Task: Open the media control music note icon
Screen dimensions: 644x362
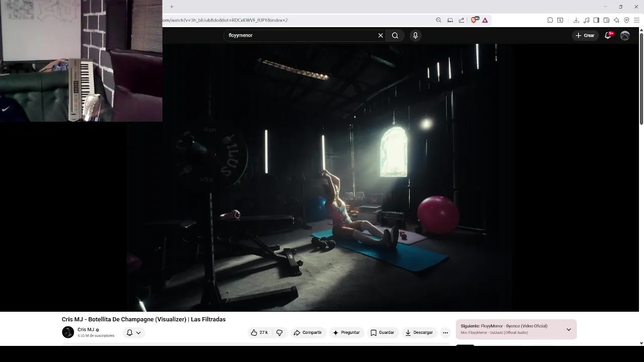Action: (x=586, y=20)
